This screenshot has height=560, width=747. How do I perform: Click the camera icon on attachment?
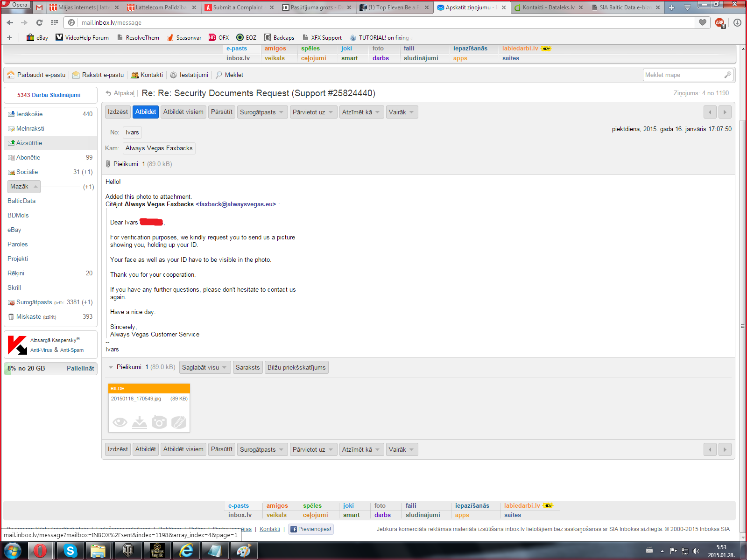(159, 422)
